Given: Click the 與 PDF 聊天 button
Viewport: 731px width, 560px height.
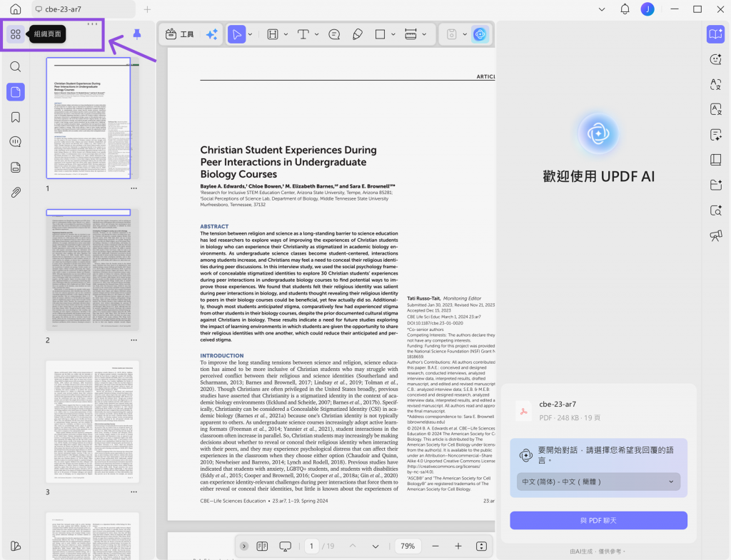Looking at the screenshot, I should point(598,520).
